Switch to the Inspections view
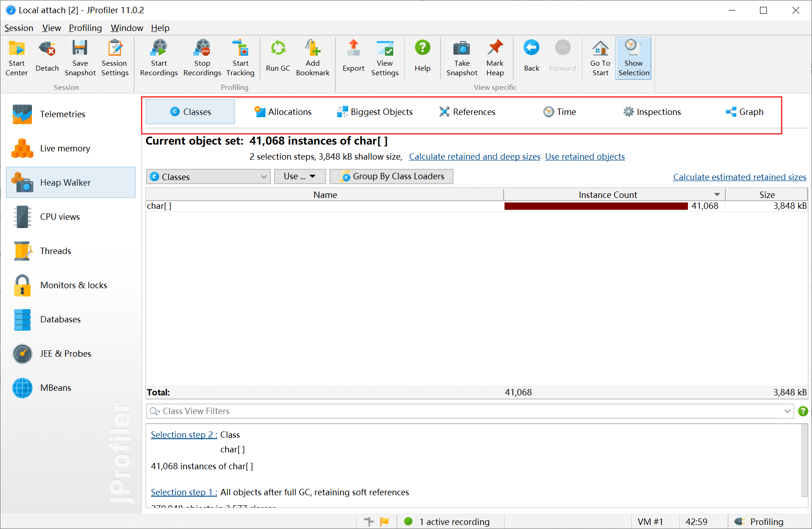This screenshot has width=812, height=529. point(652,112)
